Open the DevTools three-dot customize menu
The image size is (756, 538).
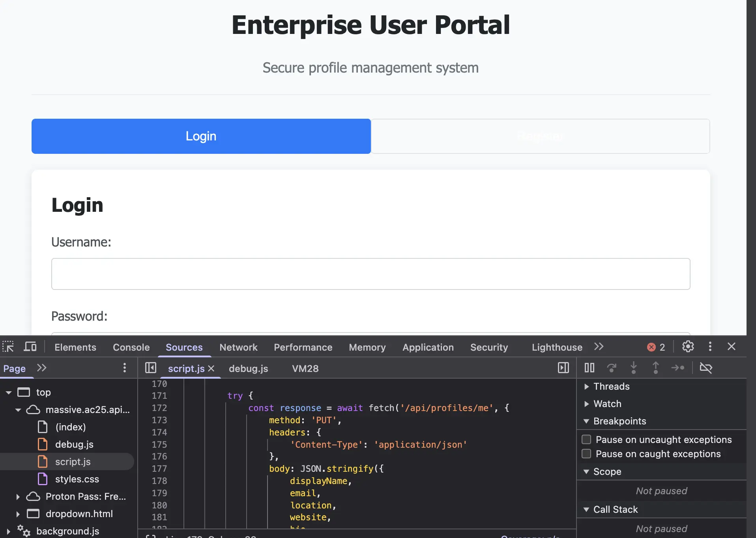(x=710, y=347)
